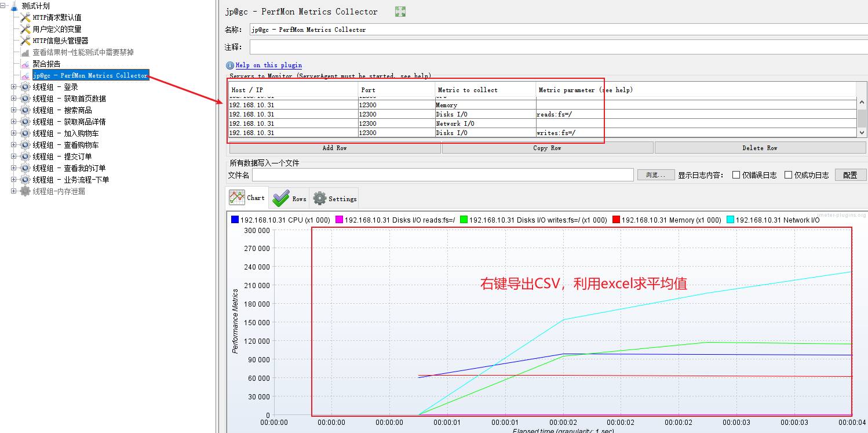Click the 浏览... browse button
The width and height of the screenshot is (868, 433).
(x=656, y=175)
